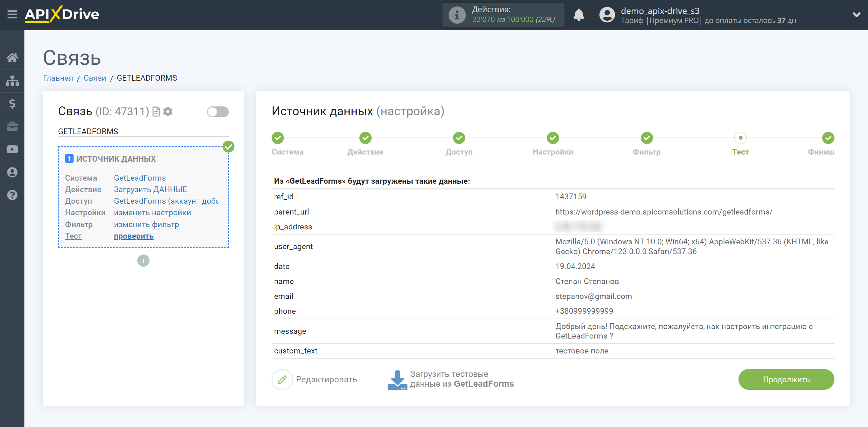Click the demo_apix-drive_s3 username
Screen dimensions: 868x427
point(660,11)
